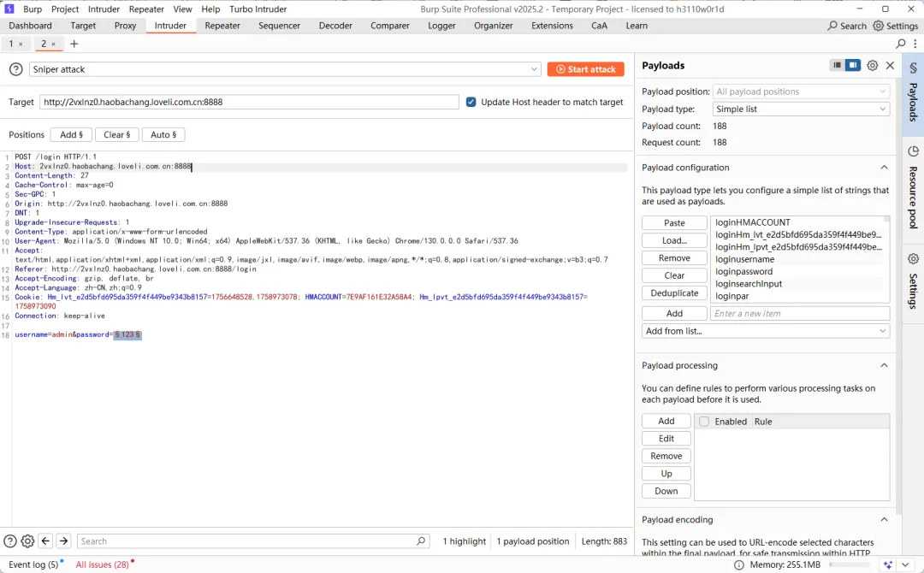Image resolution: width=924 pixels, height=573 pixels.
Task: Click the Enter a new item field
Action: click(x=800, y=313)
